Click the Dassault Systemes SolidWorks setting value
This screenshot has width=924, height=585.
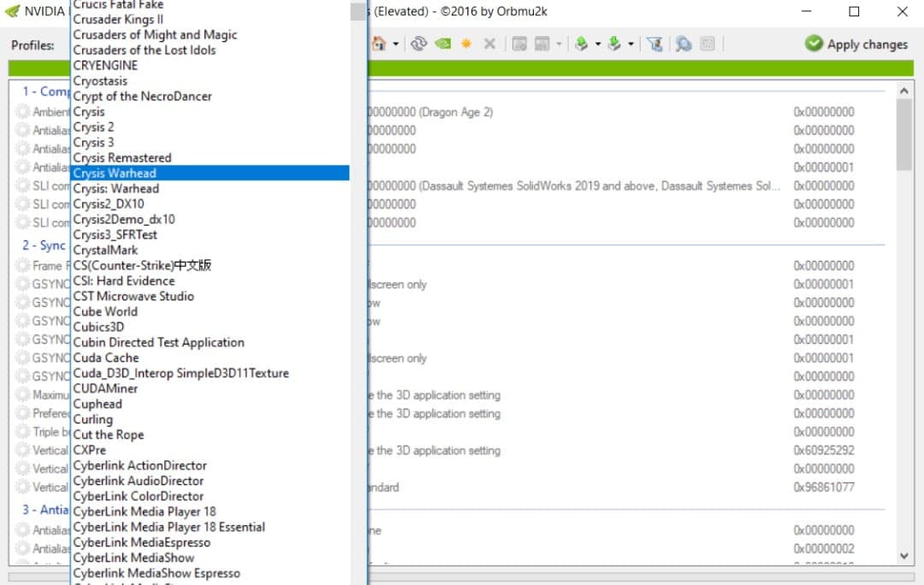coord(575,186)
